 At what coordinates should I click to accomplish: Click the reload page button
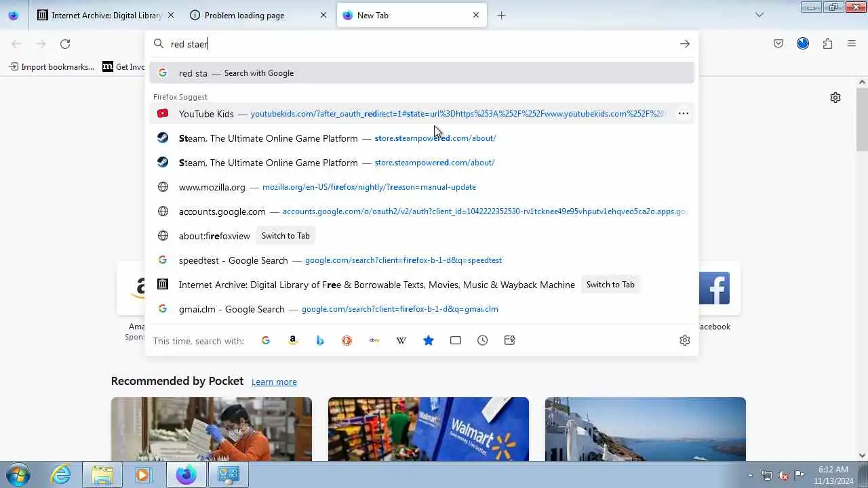coord(65,44)
